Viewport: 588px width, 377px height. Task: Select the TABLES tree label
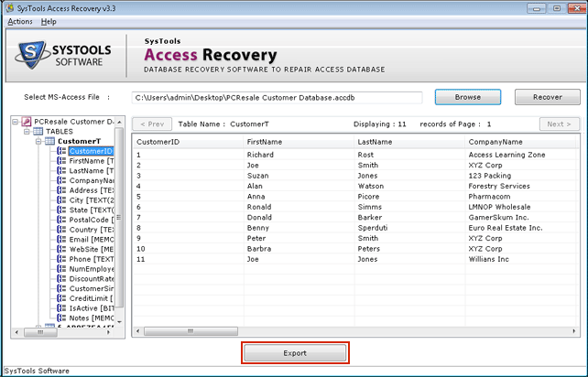point(60,132)
